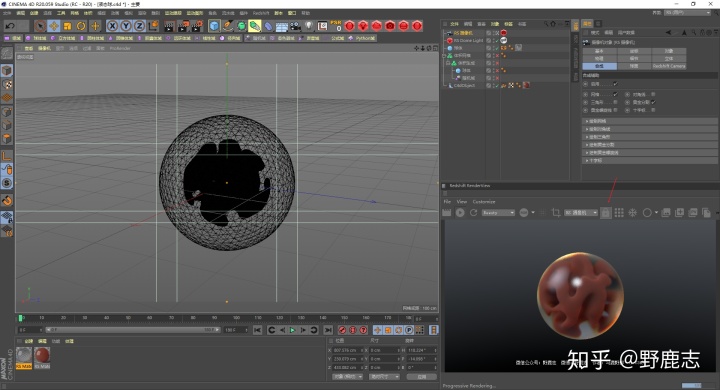Click the orange magnet snap icon
720x390 pixels.
pyautogui.click(x=7, y=200)
